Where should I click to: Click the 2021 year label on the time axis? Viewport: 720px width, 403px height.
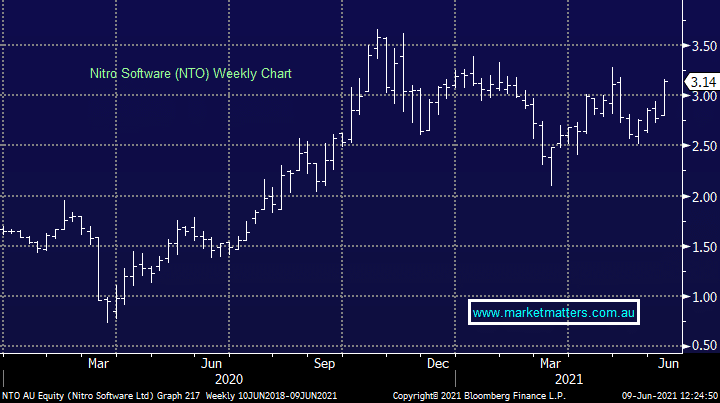567,380
